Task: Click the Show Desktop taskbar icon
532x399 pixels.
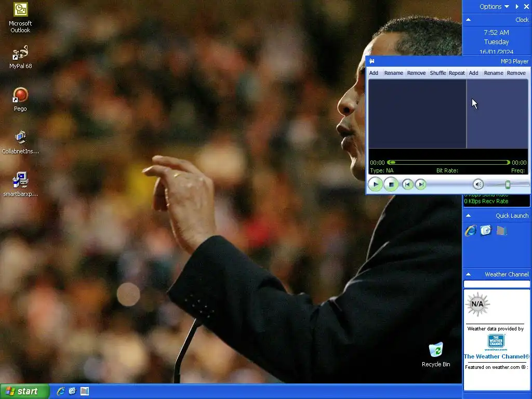Action: click(85, 391)
